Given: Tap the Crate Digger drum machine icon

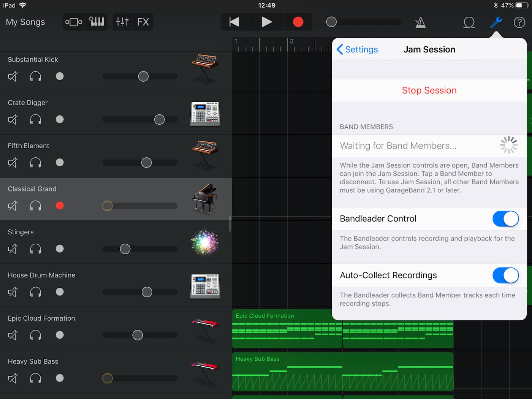Looking at the screenshot, I should [205, 113].
